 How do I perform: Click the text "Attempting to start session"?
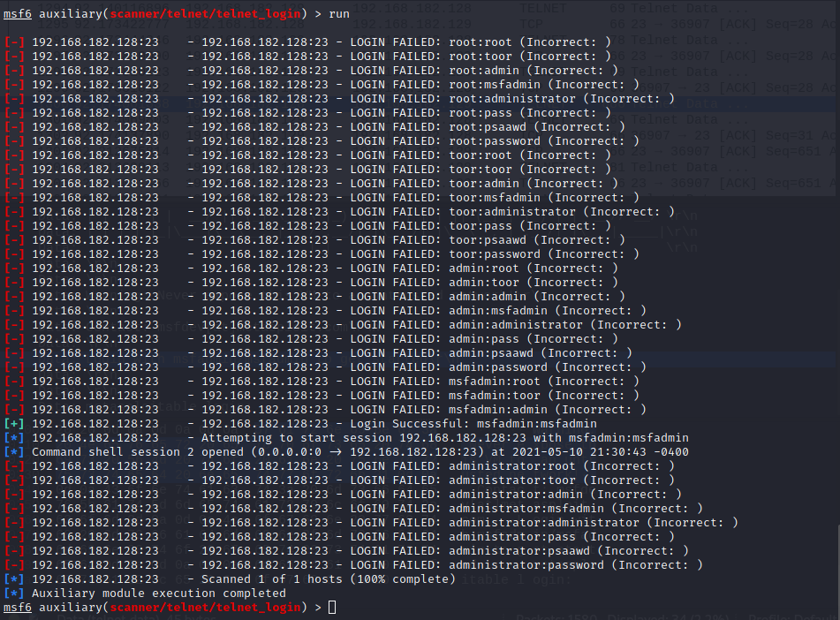coord(296,438)
